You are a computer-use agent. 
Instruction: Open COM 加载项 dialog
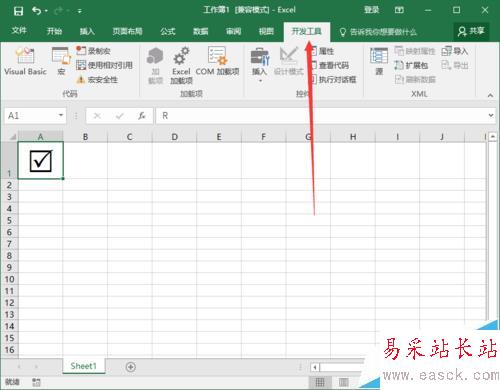click(x=217, y=61)
